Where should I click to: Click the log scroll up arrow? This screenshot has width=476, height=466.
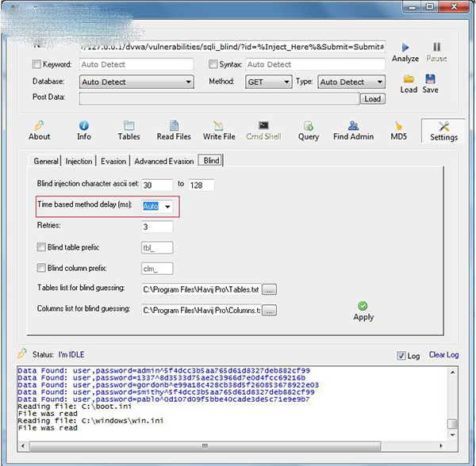pos(452,372)
